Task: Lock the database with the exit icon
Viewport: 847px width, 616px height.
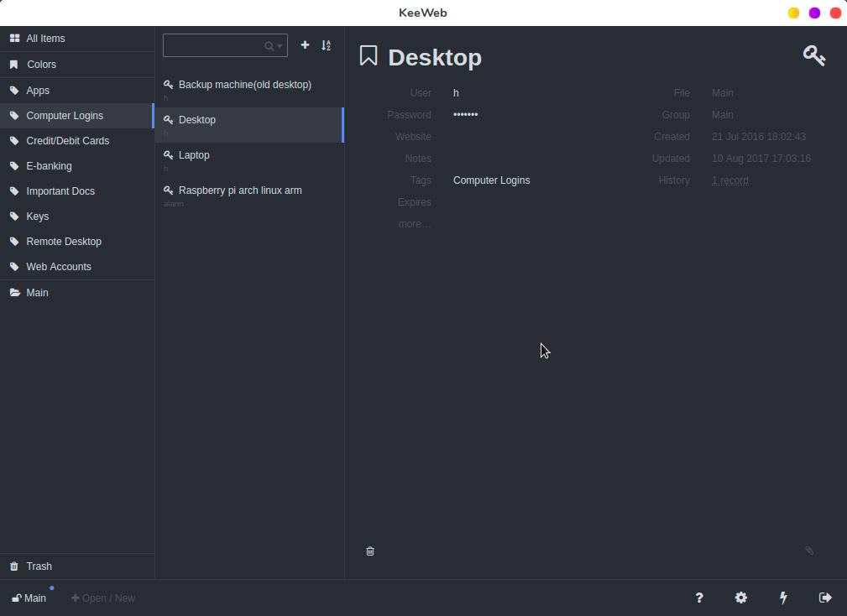Action: tap(825, 598)
